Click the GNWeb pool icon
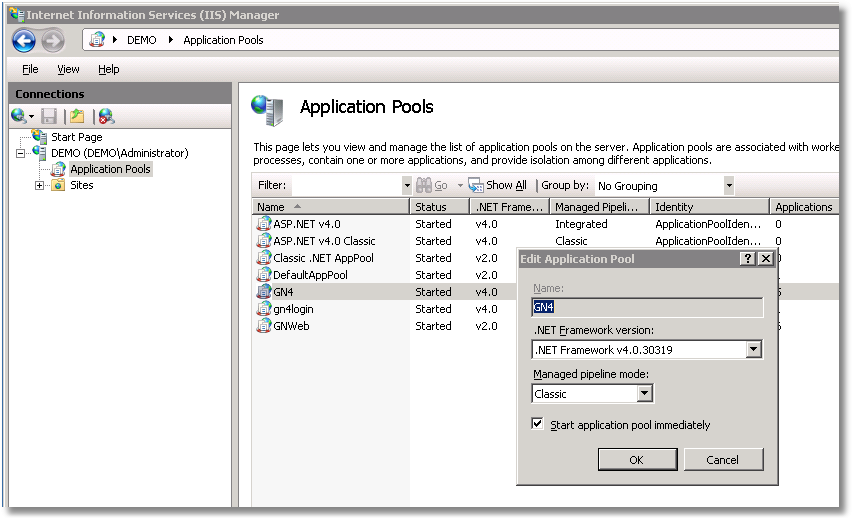 (264, 326)
